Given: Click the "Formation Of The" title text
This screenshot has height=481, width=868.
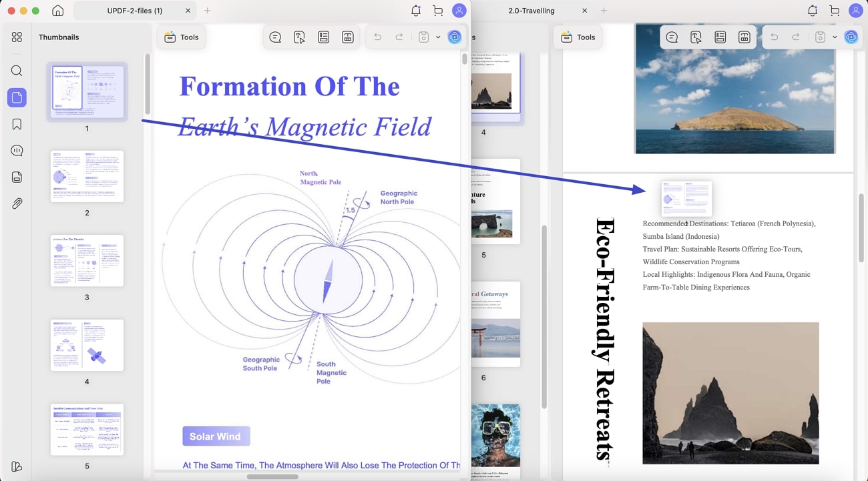Looking at the screenshot, I should pyautogui.click(x=289, y=86).
